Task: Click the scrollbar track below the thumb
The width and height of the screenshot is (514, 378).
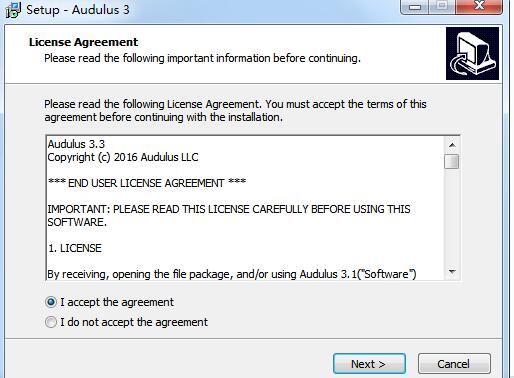Action: (452, 217)
